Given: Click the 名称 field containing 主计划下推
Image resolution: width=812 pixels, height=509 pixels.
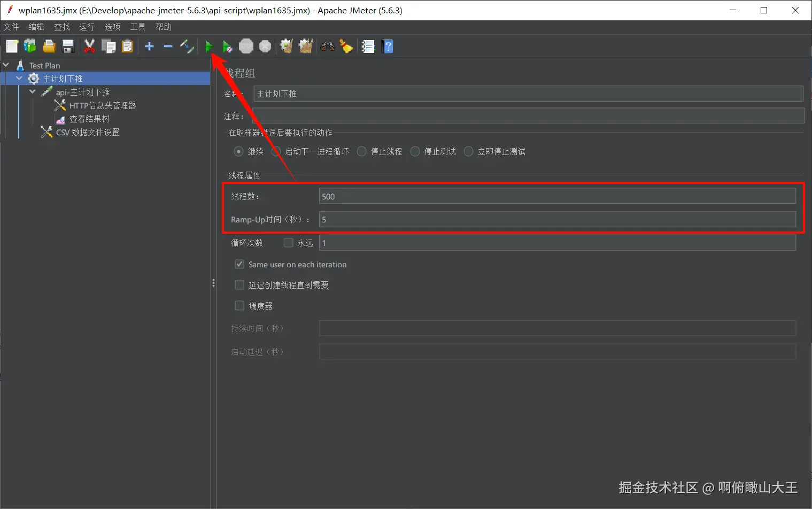Looking at the screenshot, I should [x=528, y=94].
